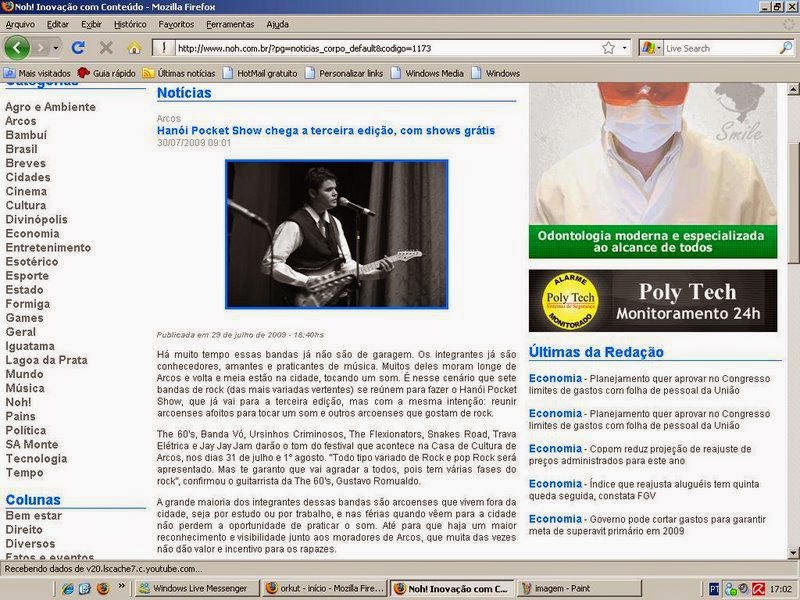Open the Lagoa da Prata category
Screen dimensions: 800x600
click(46, 360)
